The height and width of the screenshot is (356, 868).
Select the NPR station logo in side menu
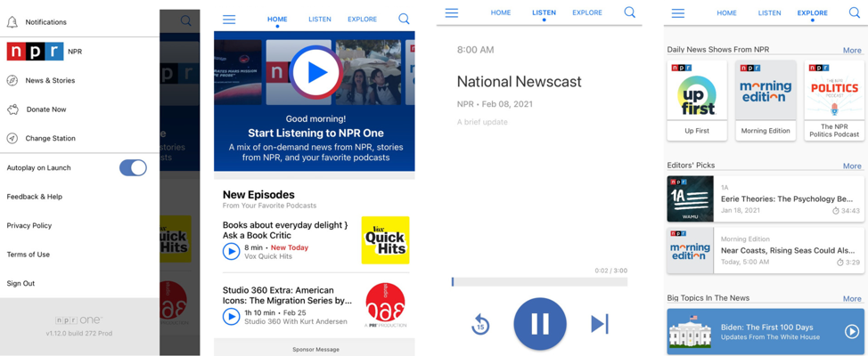(x=35, y=52)
